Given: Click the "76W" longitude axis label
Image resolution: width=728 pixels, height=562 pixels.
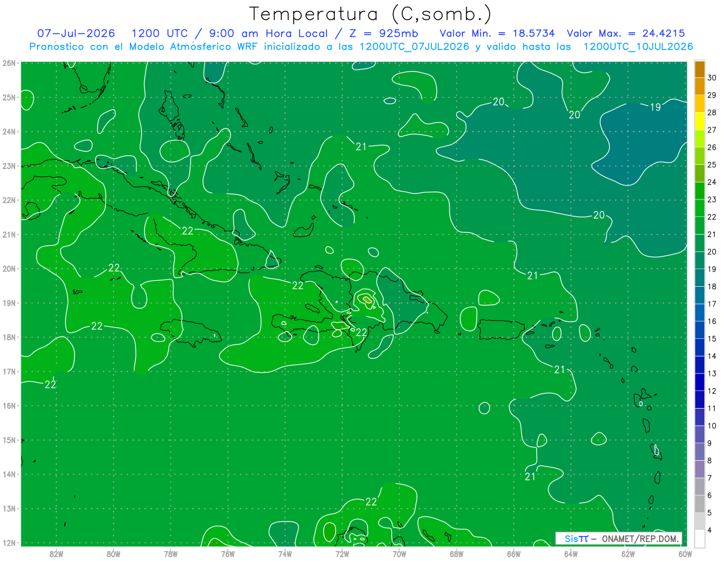Looking at the screenshot, I should [228, 554].
